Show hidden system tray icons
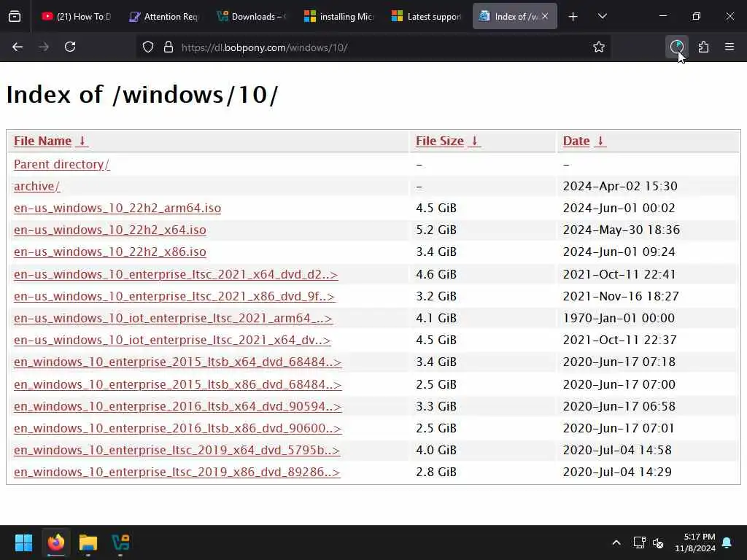This screenshot has height=560, width=747. [x=616, y=542]
